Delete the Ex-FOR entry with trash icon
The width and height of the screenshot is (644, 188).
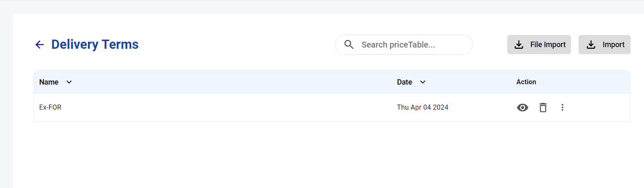click(543, 108)
